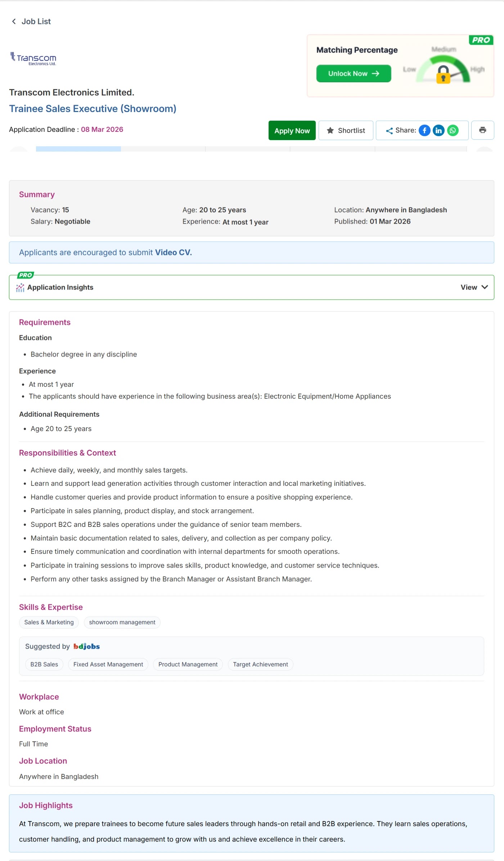Unlock the matching percentage now
The image size is (504, 861).
coord(354,73)
